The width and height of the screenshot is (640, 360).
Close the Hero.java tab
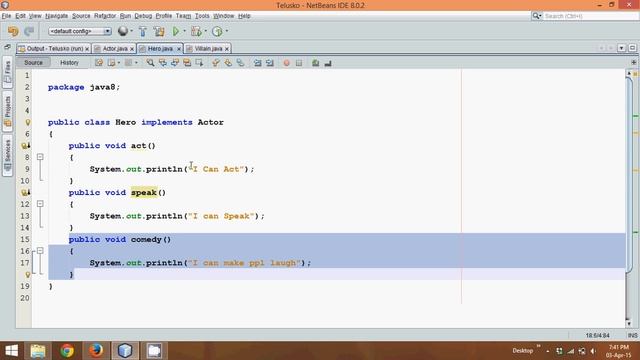tap(178, 49)
